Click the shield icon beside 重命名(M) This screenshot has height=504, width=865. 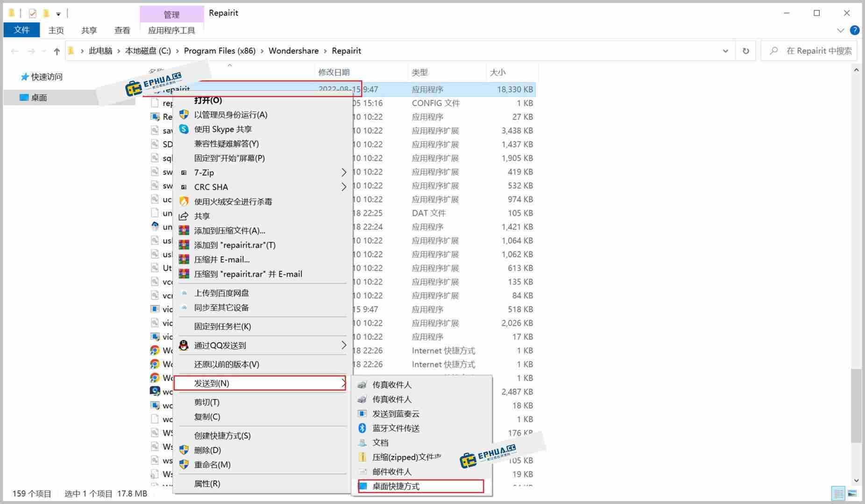point(184,464)
